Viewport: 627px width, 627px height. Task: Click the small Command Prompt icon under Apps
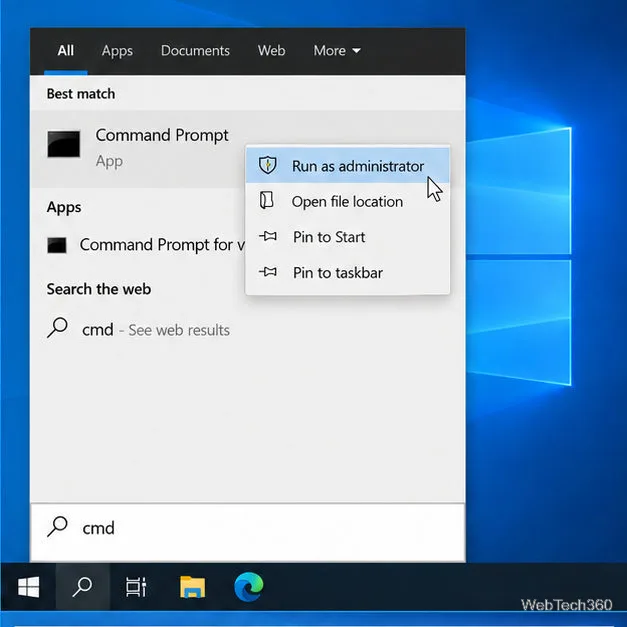point(57,245)
